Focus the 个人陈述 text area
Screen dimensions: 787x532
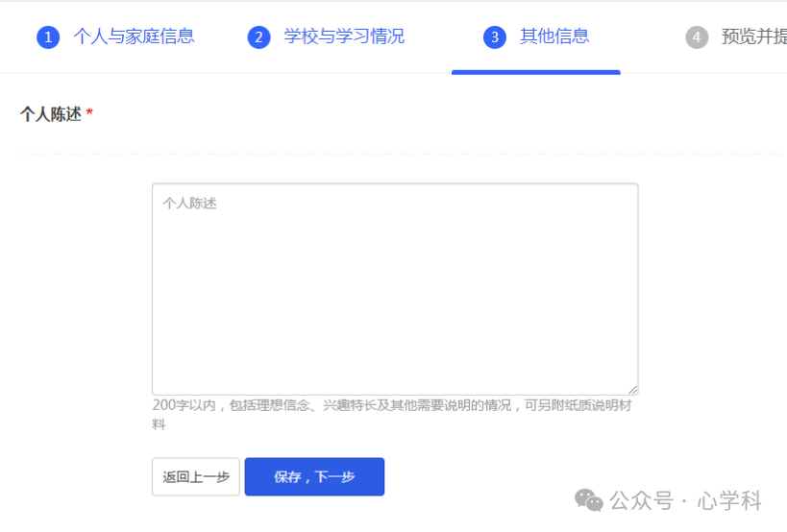[x=395, y=289]
